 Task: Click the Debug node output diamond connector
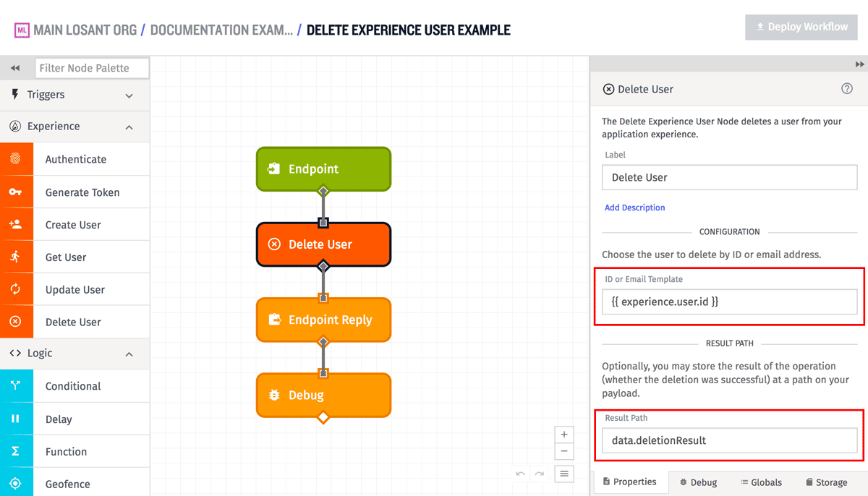point(323,417)
